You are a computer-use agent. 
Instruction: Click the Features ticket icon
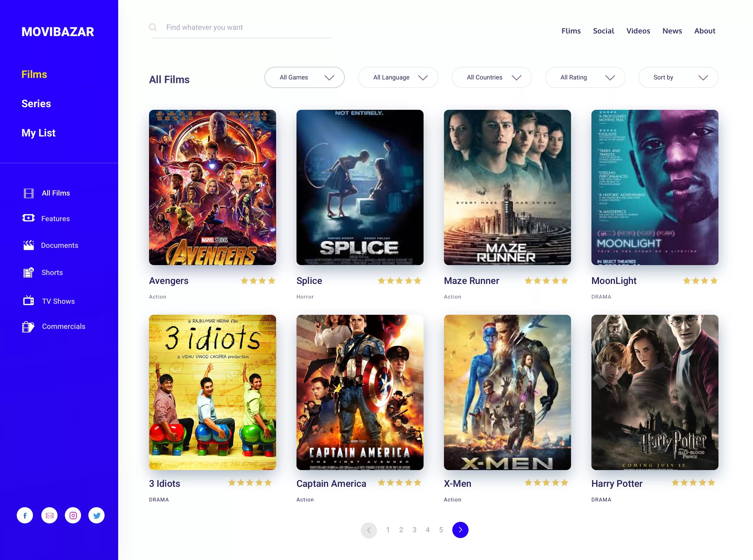28,218
